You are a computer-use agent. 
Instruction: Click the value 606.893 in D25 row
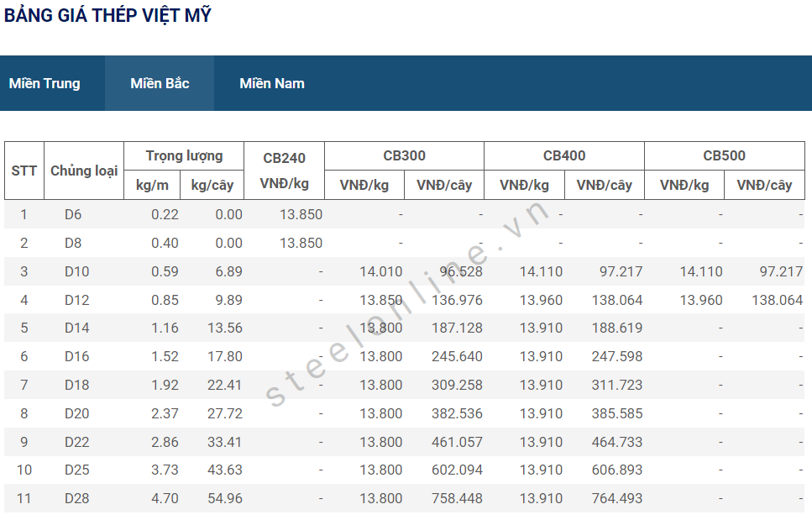[617, 470]
